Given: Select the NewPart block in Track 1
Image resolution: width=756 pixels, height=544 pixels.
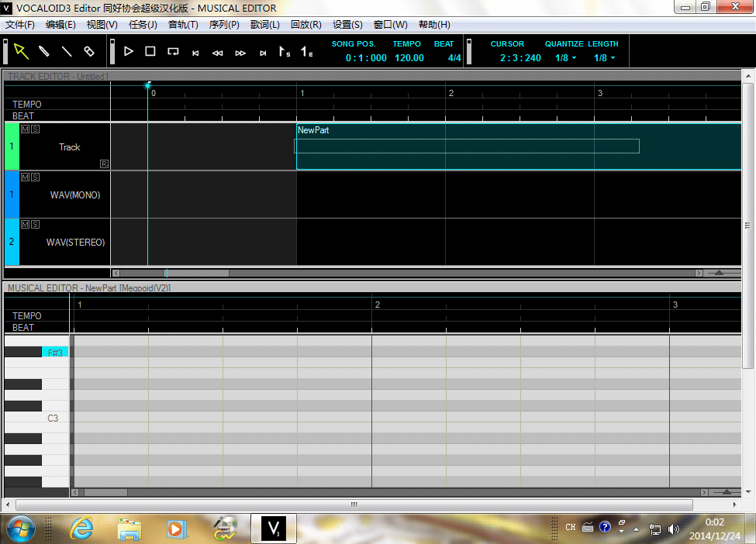Looking at the screenshot, I should pos(519,146).
